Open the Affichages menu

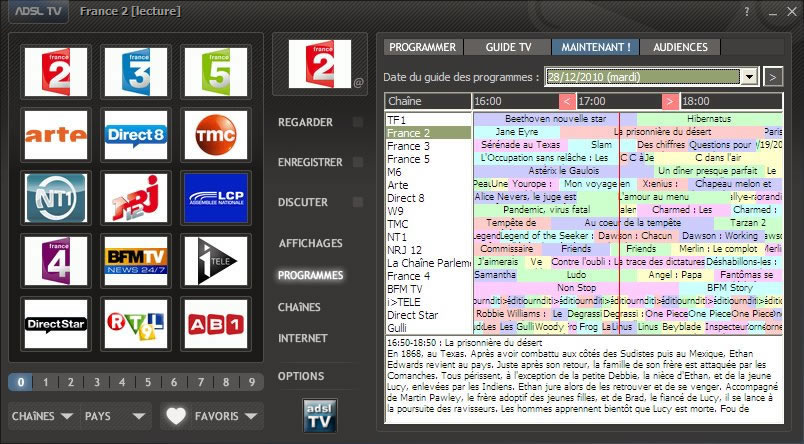(x=311, y=243)
